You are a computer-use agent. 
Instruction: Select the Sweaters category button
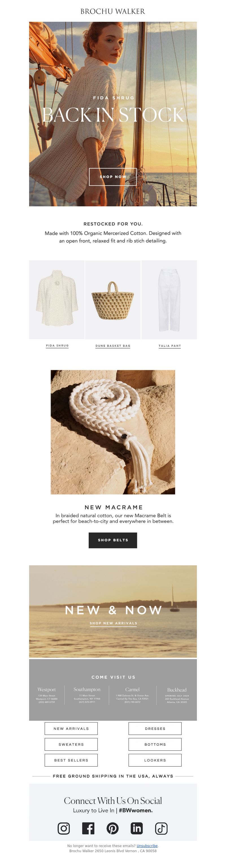(x=71, y=744)
